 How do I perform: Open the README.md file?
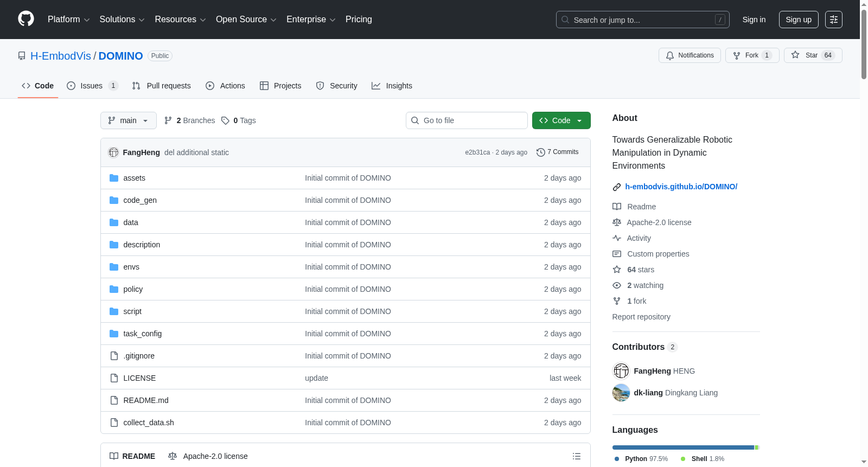point(146,400)
